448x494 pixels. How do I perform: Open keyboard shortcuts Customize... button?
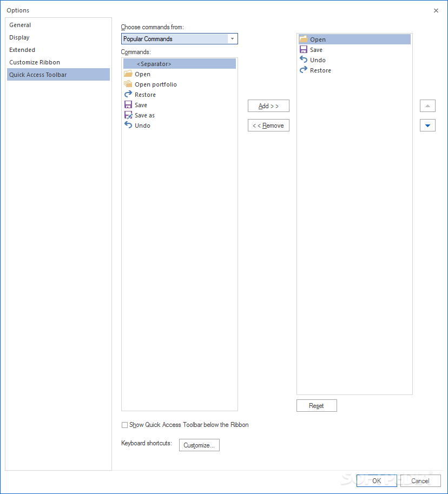(199, 445)
